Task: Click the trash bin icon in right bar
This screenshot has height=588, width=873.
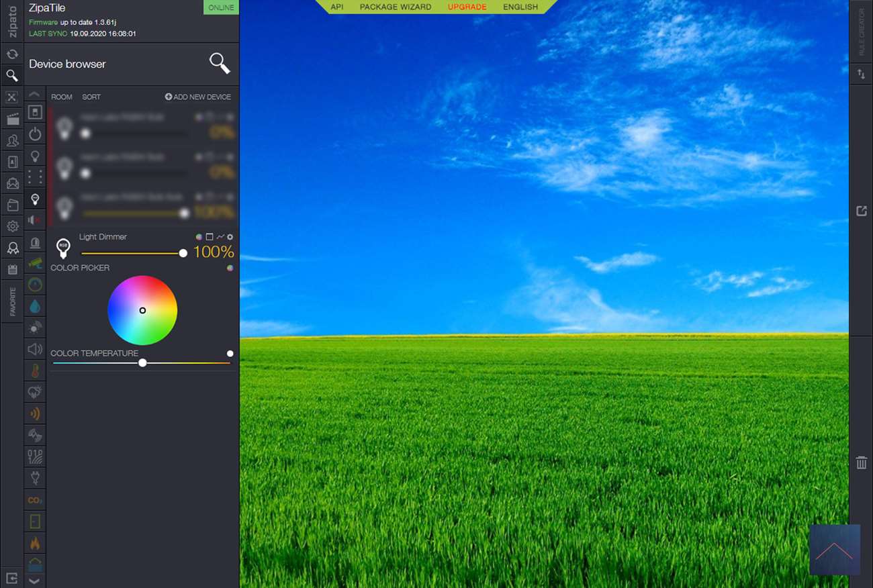Action: [x=861, y=462]
